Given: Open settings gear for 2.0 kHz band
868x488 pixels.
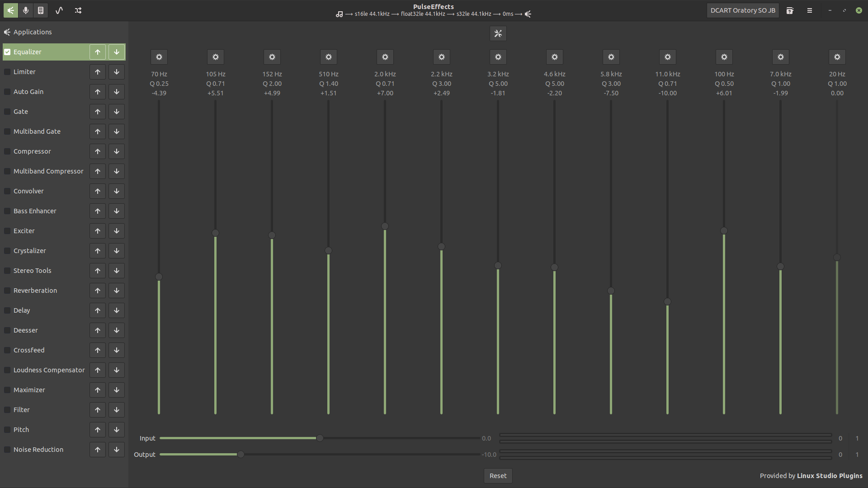Looking at the screenshot, I should [385, 57].
